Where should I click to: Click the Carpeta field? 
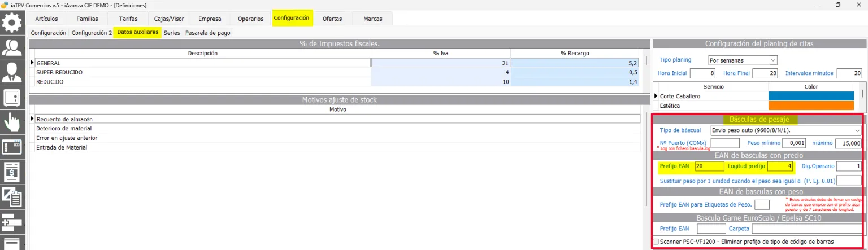coord(807,229)
